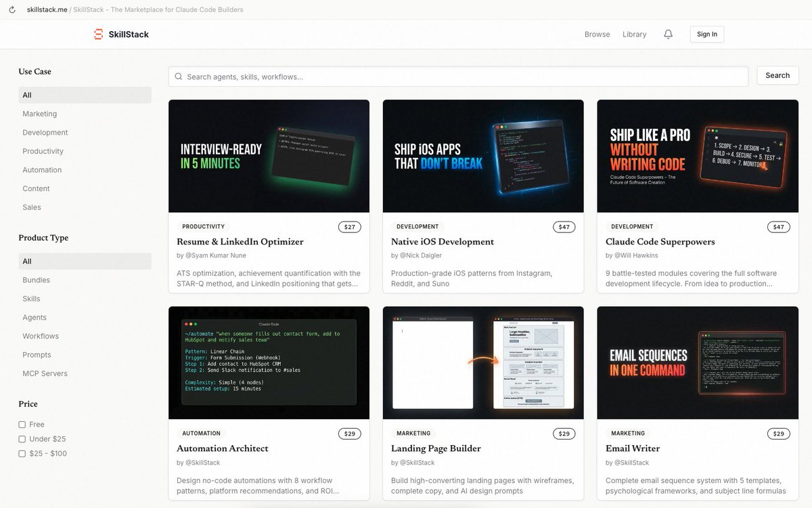
Task: Click author @Will Hawkins
Action: tap(636, 255)
